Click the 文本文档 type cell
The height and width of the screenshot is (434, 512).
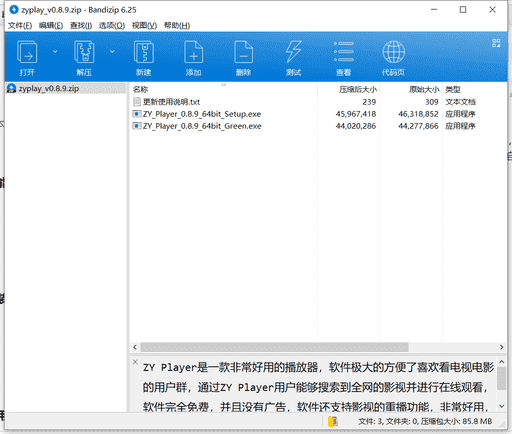[460, 102]
